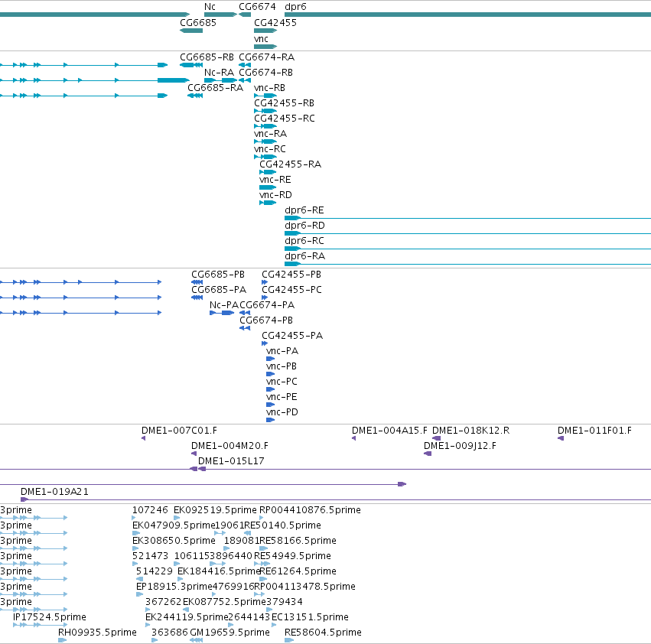Click the CG6685-RA transcript label
Viewport: 651px width, 644px height.
[x=215, y=88]
